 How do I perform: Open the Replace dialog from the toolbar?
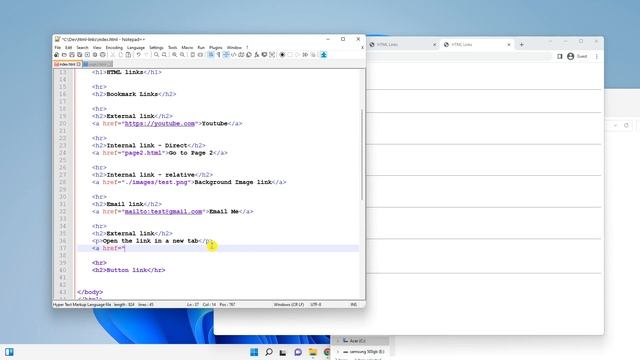click(164, 55)
